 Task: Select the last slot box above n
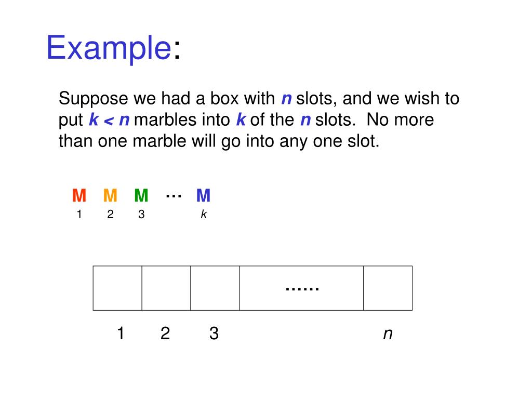click(x=388, y=288)
